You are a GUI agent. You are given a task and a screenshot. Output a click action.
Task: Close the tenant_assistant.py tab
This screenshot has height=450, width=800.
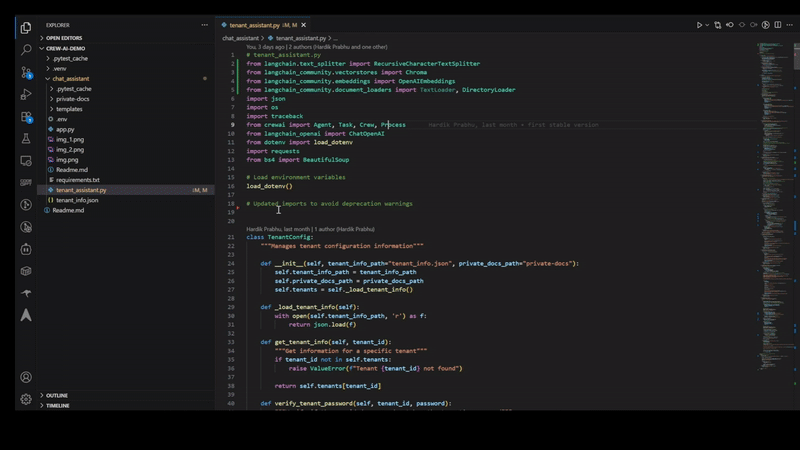point(304,25)
